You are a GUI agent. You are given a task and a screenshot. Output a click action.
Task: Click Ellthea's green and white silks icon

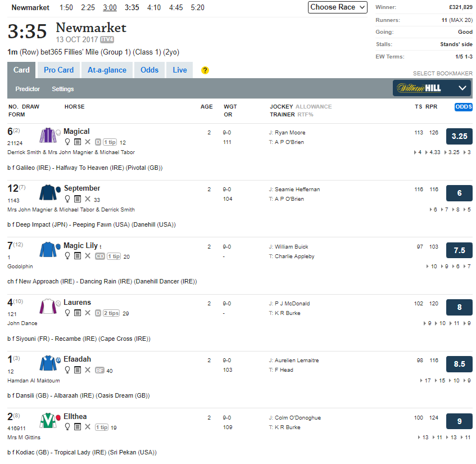click(x=48, y=421)
